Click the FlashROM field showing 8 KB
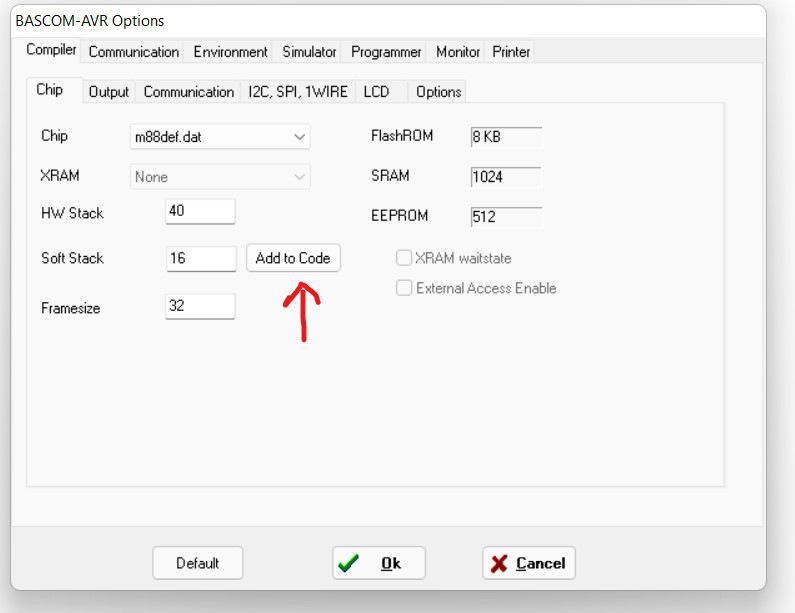Viewport: 795px width, 613px height. pos(507,137)
